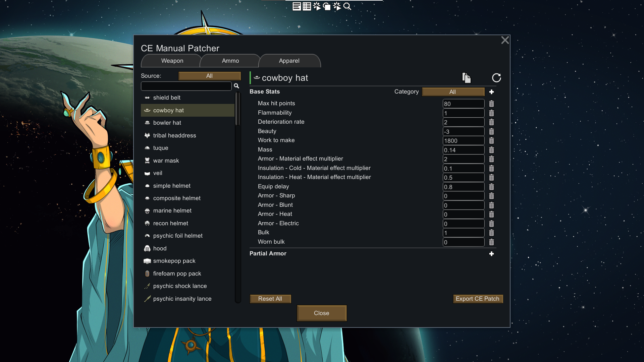The image size is (644, 362).
Task: Select psychic insanity lance in the list
Action: coord(187,299)
